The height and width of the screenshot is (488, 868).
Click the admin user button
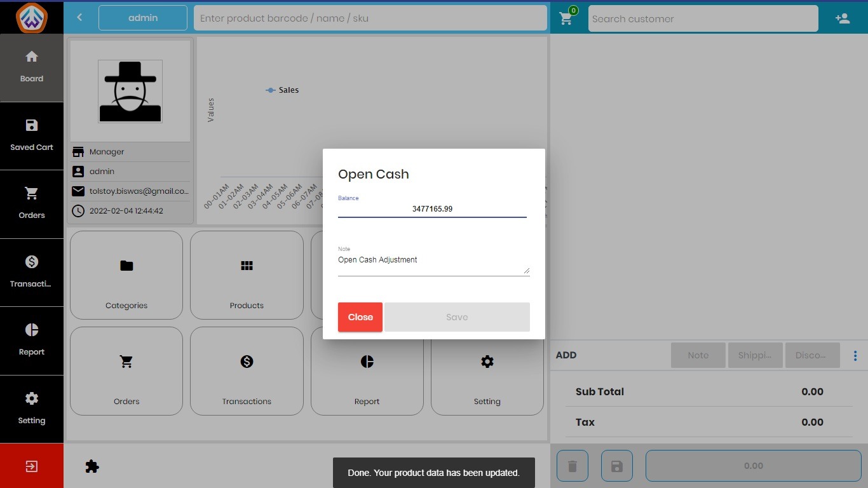pyautogui.click(x=143, y=18)
